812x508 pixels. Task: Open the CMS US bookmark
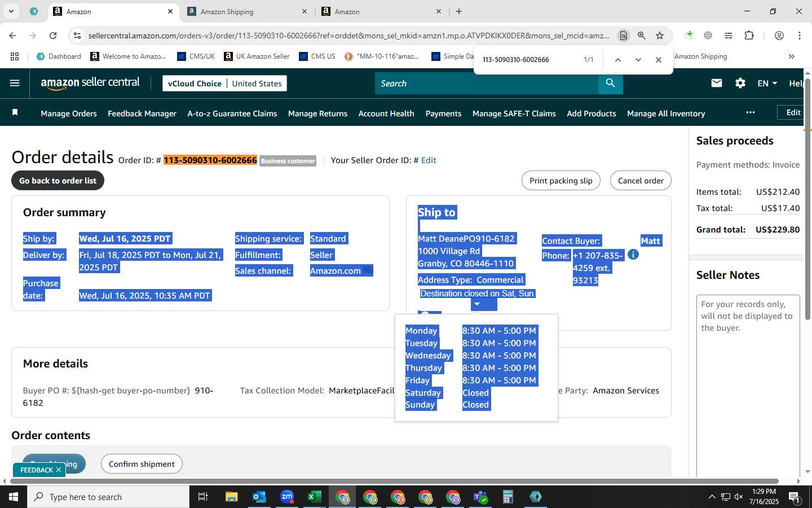(x=317, y=56)
